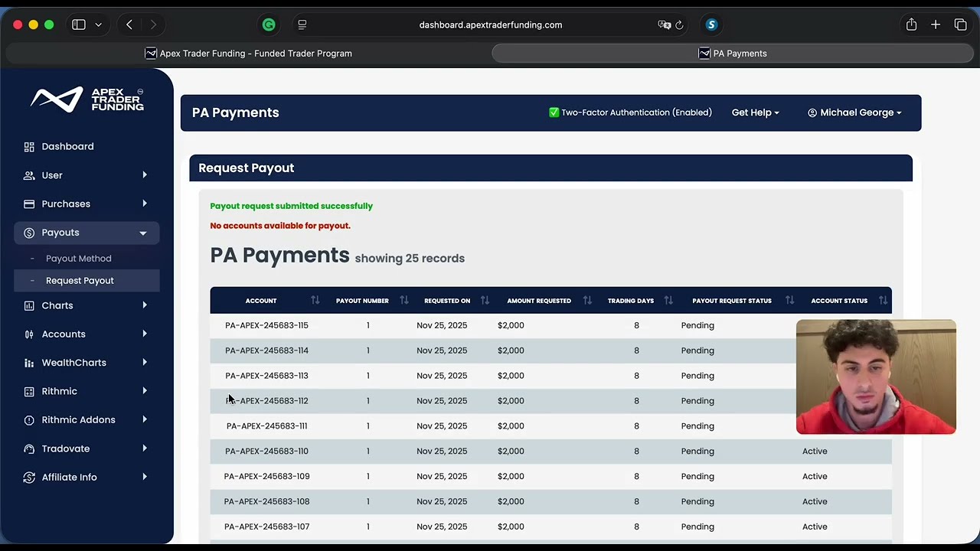Click PA-APEX-245683-107 account cell
The image size is (980, 551).
pos(266,527)
